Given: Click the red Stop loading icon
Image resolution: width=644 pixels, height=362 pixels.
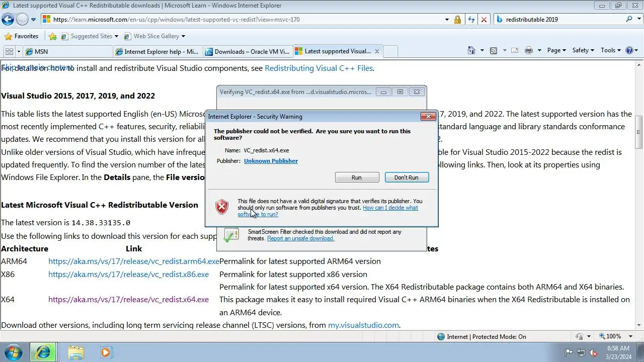Looking at the screenshot, I should (x=484, y=20).
